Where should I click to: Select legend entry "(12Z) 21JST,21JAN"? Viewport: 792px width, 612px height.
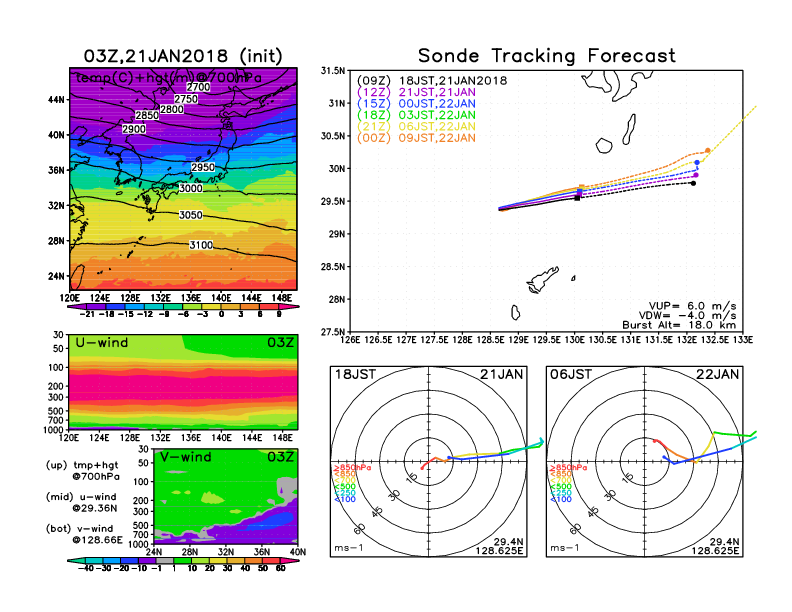click(416, 92)
